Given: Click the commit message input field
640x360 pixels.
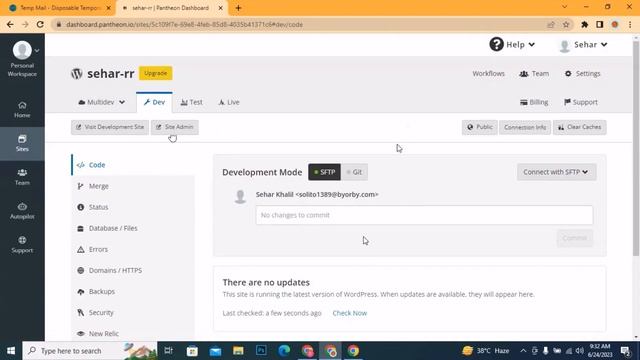Looking at the screenshot, I should coord(424,215).
